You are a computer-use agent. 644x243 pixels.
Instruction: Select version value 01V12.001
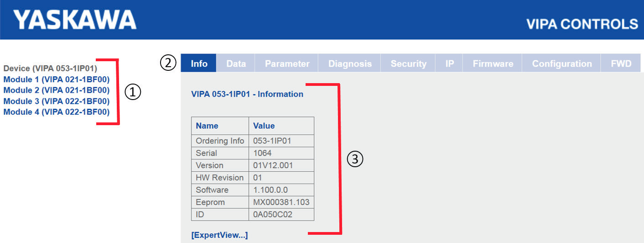click(x=273, y=165)
